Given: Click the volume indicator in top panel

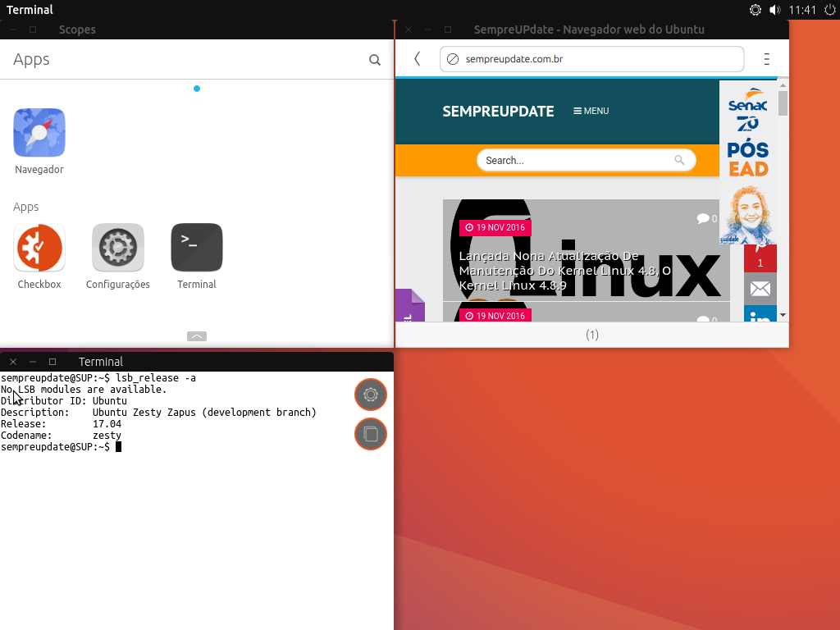Looking at the screenshot, I should coord(774,10).
